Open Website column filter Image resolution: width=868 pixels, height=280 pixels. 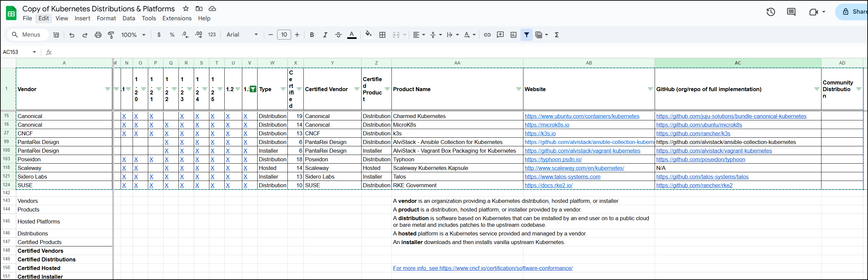point(650,89)
